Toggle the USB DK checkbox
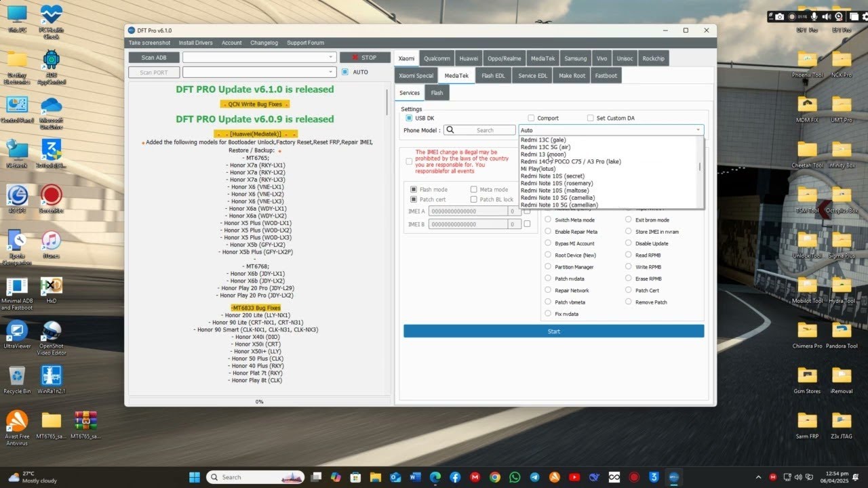 click(x=409, y=118)
